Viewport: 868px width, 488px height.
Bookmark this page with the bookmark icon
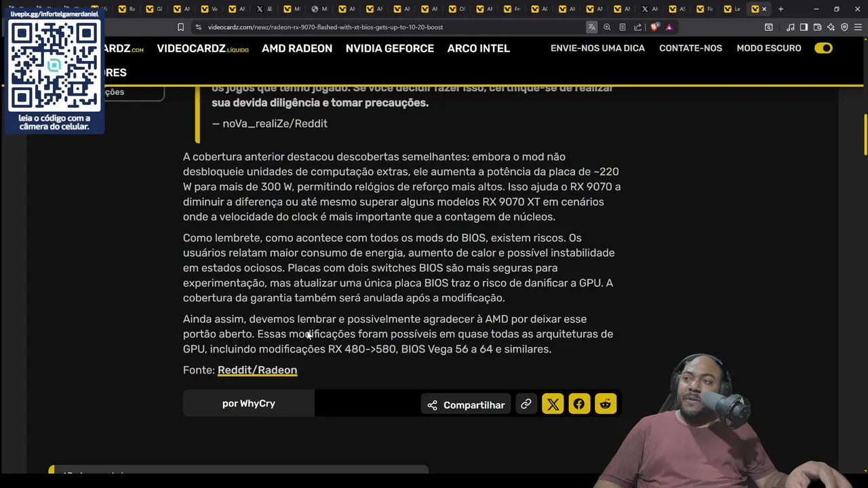180,27
